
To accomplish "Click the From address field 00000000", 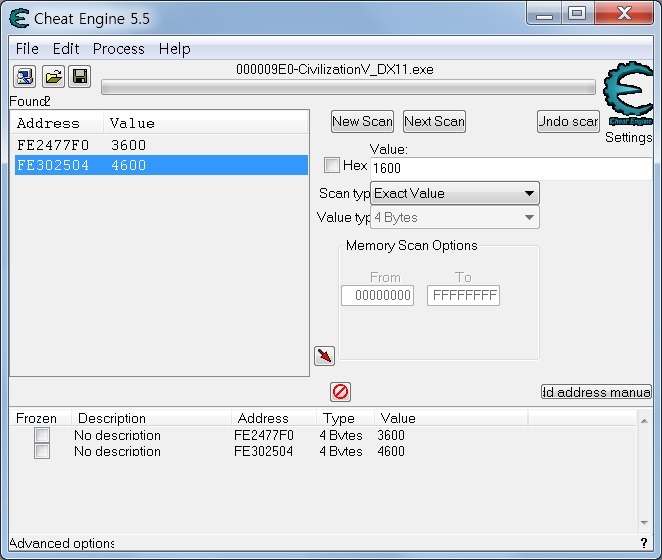I will point(377,295).
